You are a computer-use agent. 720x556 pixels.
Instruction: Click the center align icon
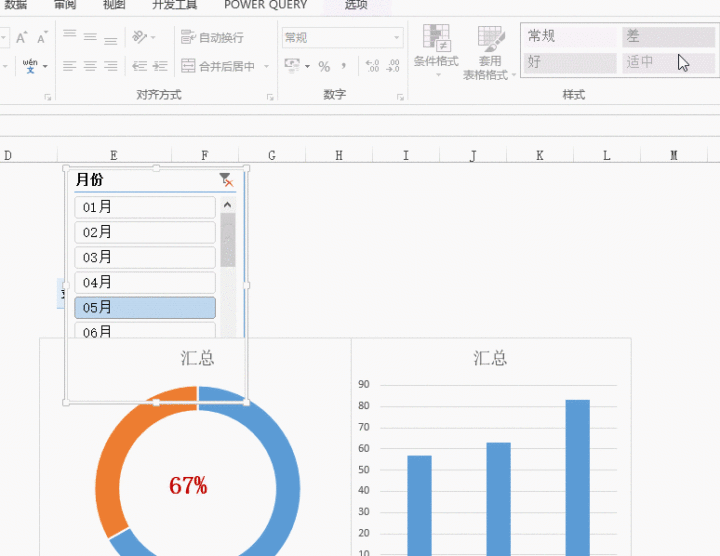[90, 67]
